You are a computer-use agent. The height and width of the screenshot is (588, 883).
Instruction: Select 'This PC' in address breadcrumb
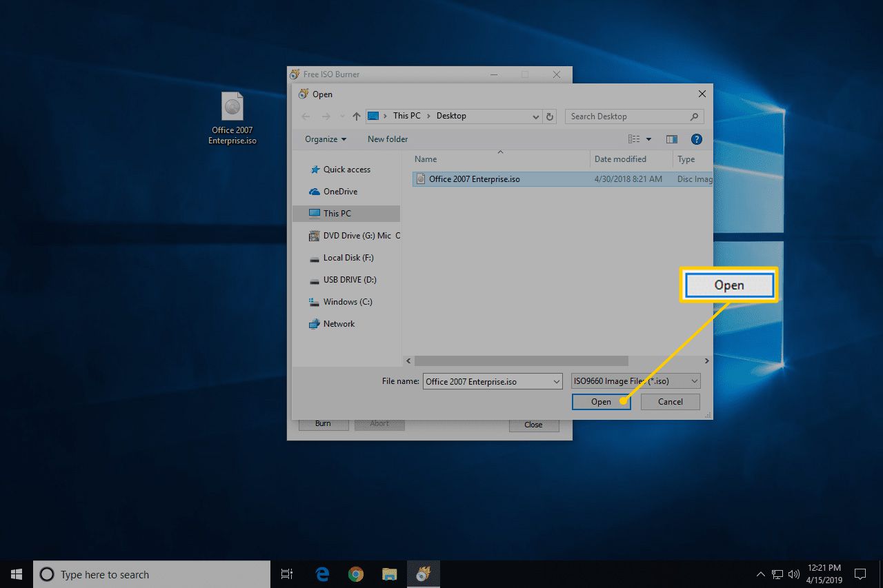(x=407, y=116)
